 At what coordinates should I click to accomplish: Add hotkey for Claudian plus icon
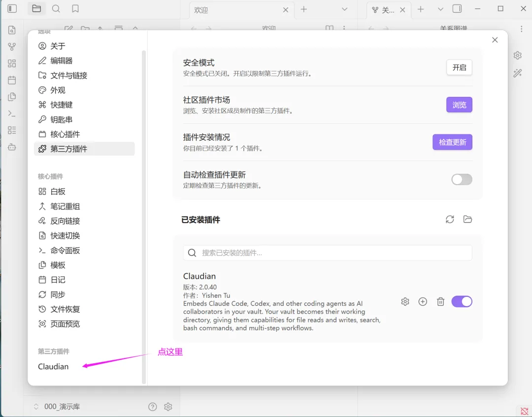[x=423, y=301]
